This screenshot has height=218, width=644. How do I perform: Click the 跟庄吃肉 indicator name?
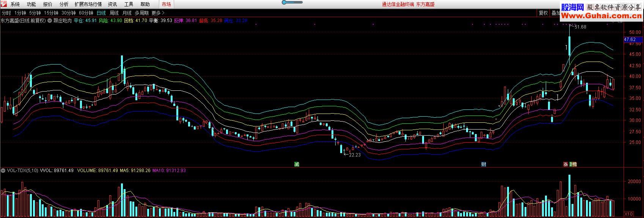(x=63, y=21)
